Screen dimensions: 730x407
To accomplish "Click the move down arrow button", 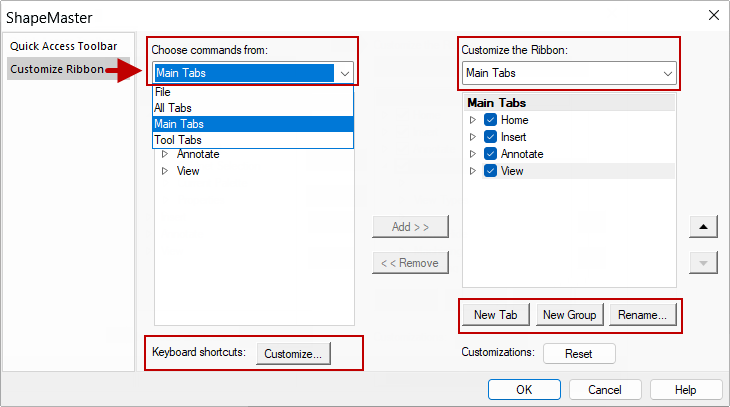I will click(703, 263).
